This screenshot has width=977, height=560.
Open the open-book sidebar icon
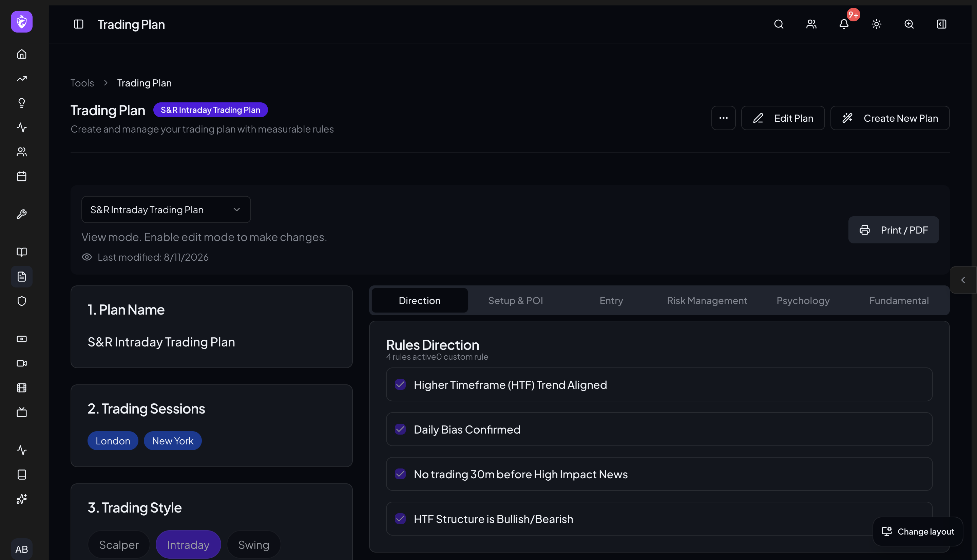tap(22, 252)
